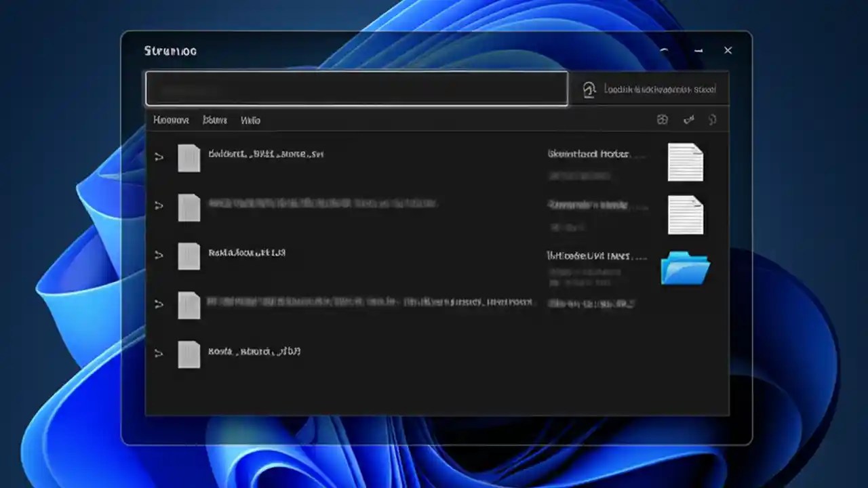Expand the first search result row
The image size is (868, 488).
click(159, 157)
